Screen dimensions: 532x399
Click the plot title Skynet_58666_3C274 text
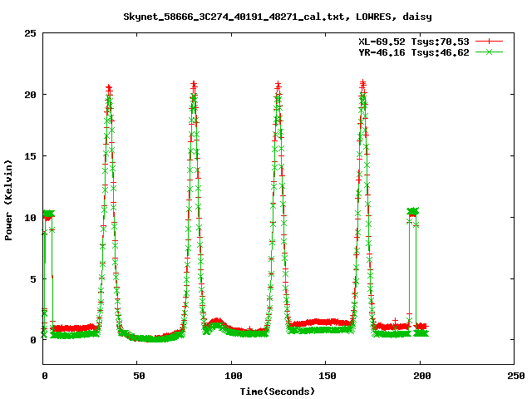coord(278,17)
